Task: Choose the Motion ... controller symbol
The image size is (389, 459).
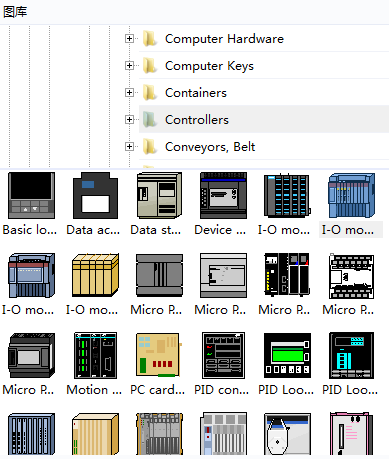Action: (x=95, y=355)
